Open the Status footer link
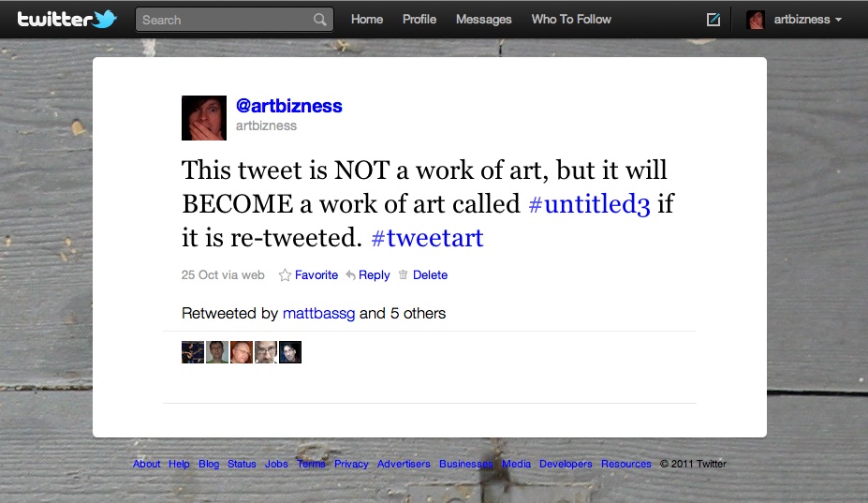This screenshot has width=868, height=503. point(242,465)
